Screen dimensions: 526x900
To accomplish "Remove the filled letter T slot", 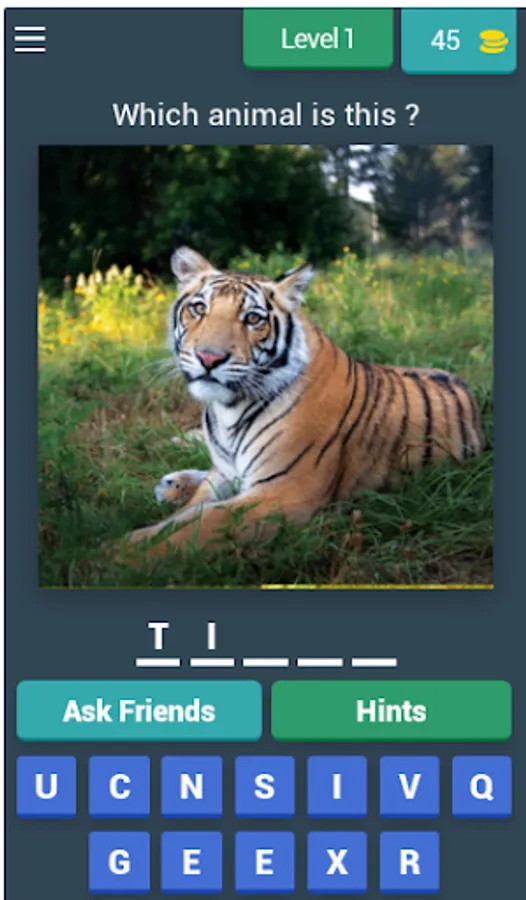I will 158,644.
